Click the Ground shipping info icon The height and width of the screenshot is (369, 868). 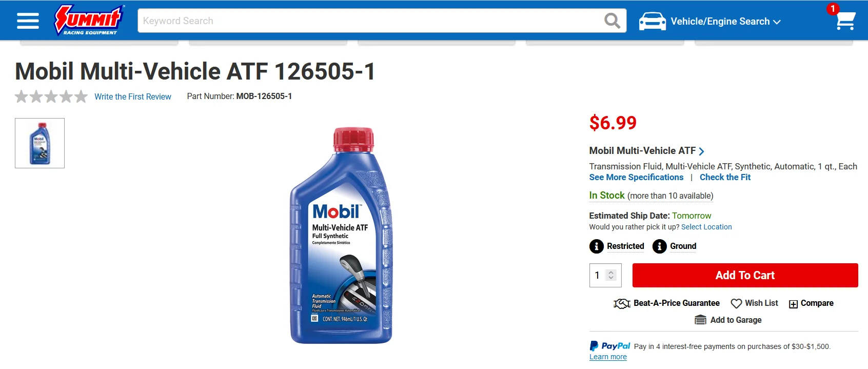point(659,246)
